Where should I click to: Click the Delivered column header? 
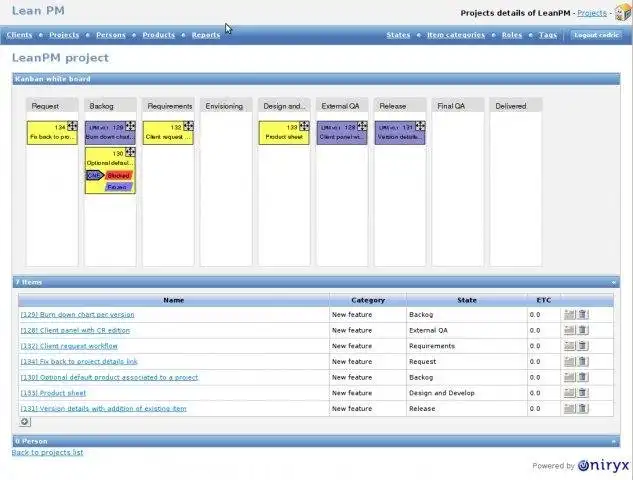[516, 106]
